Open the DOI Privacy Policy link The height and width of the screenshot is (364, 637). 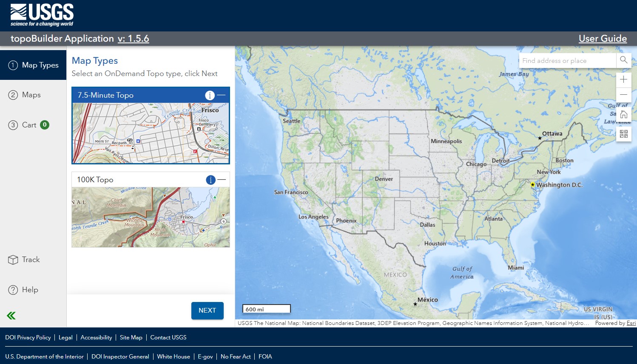click(28, 337)
